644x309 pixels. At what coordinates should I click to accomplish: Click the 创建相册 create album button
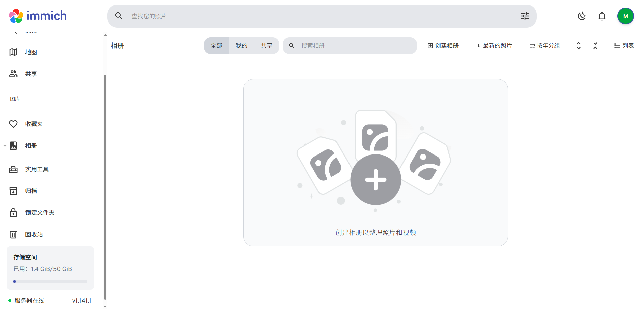[x=443, y=46]
